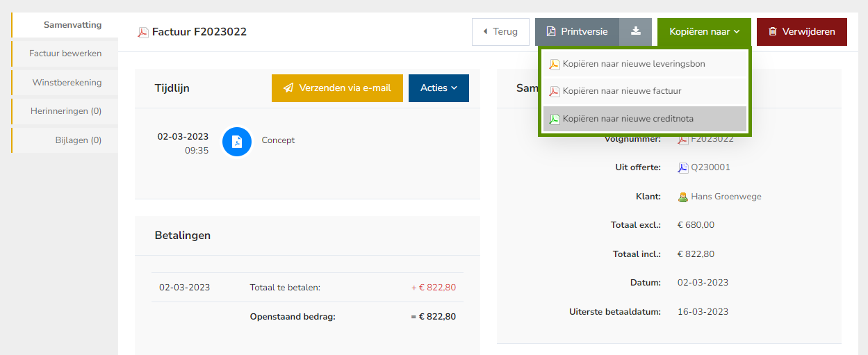Click the quote icon beside Q230001
This screenshot has width=868, height=355.
coord(683,167)
